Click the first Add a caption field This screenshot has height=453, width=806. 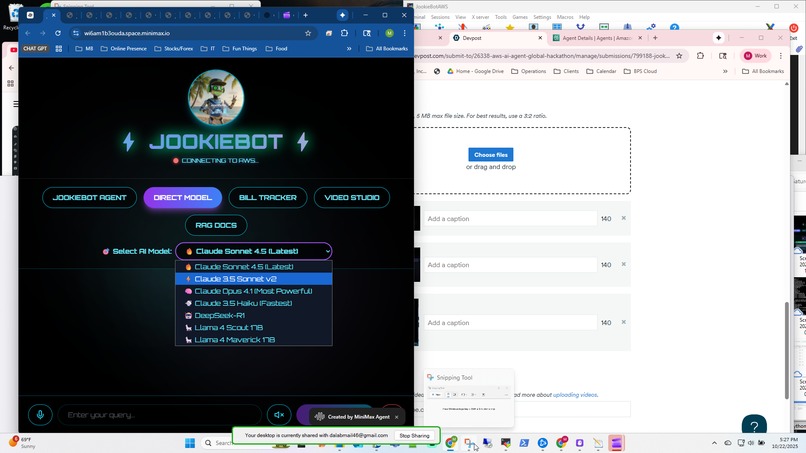point(510,219)
